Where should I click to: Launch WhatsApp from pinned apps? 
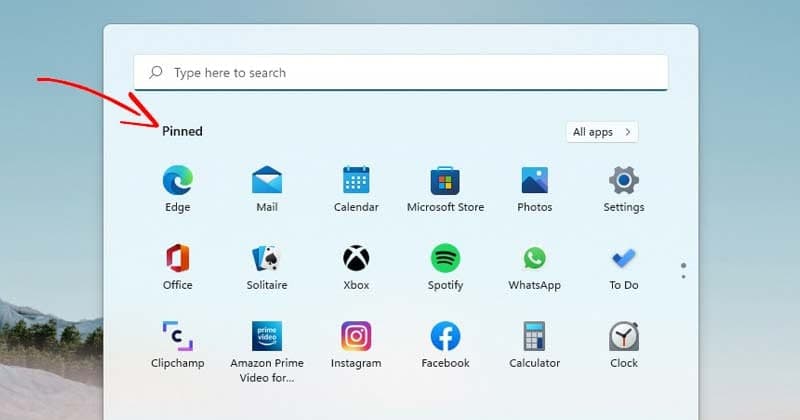(535, 266)
